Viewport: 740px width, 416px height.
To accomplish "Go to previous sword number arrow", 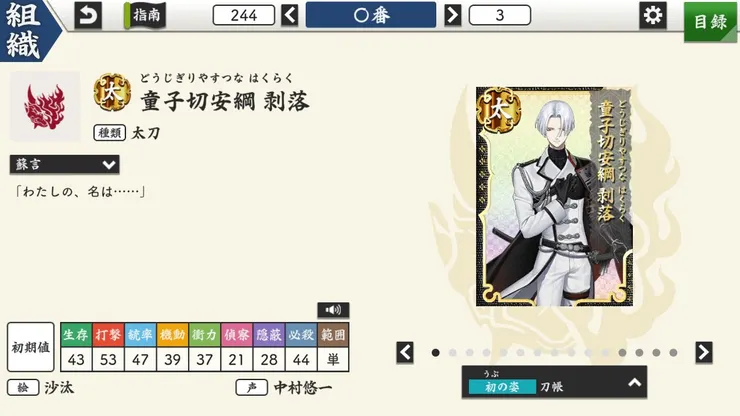I will tap(290, 15).
